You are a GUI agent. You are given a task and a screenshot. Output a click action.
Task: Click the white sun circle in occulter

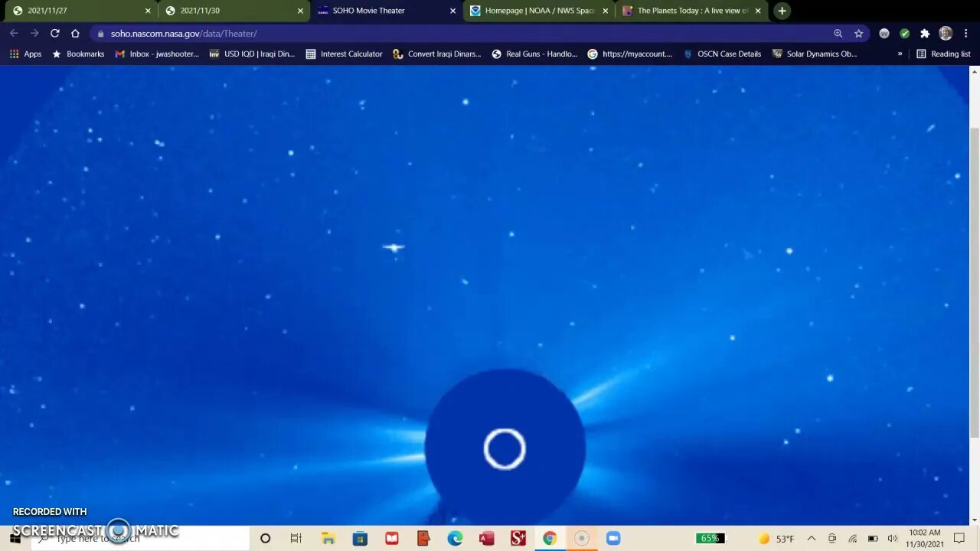tap(505, 449)
